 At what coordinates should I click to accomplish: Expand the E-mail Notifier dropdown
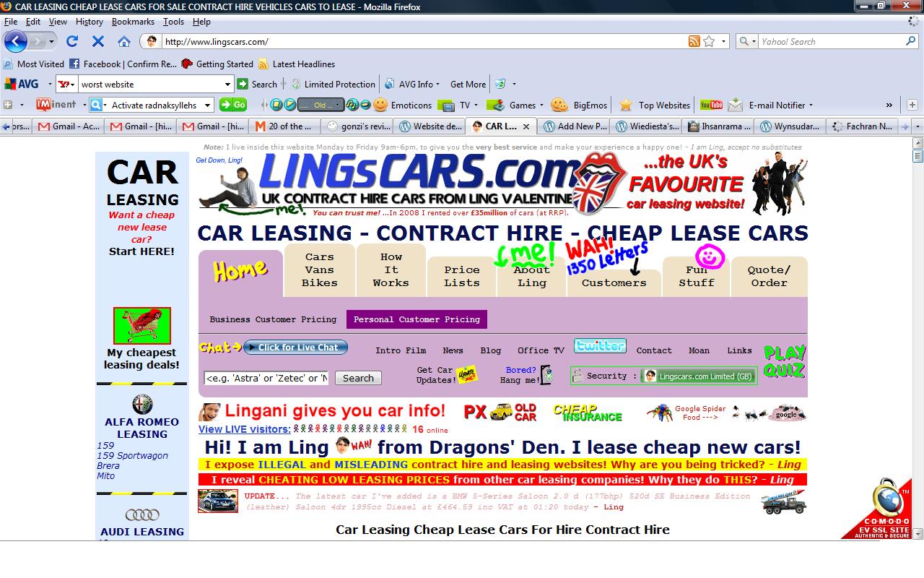[811, 105]
